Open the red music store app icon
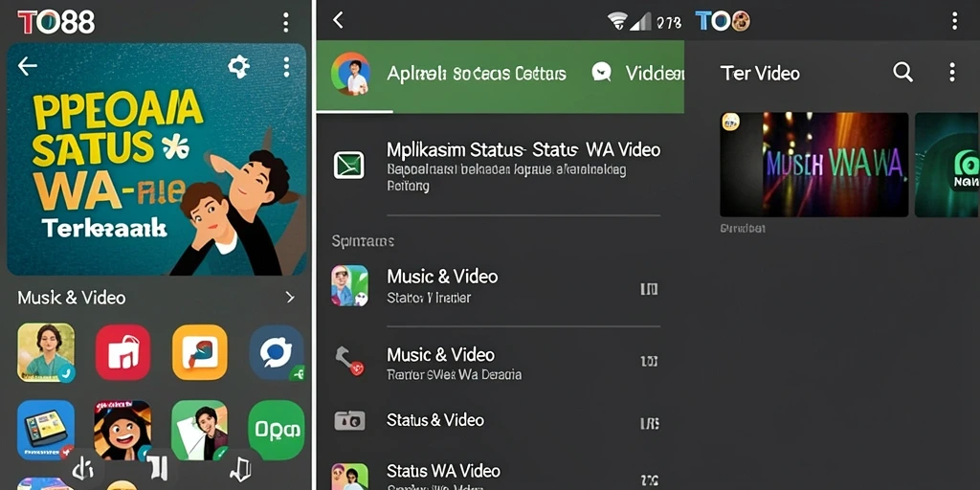This screenshot has height=490, width=980. point(122,352)
